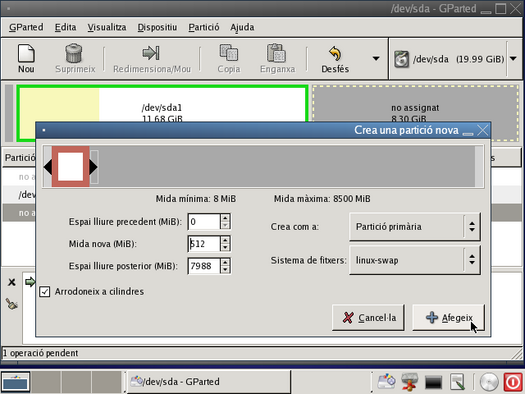Click the Mida màxima: 8500 MiB label
The height and width of the screenshot is (394, 525).
click(x=322, y=199)
